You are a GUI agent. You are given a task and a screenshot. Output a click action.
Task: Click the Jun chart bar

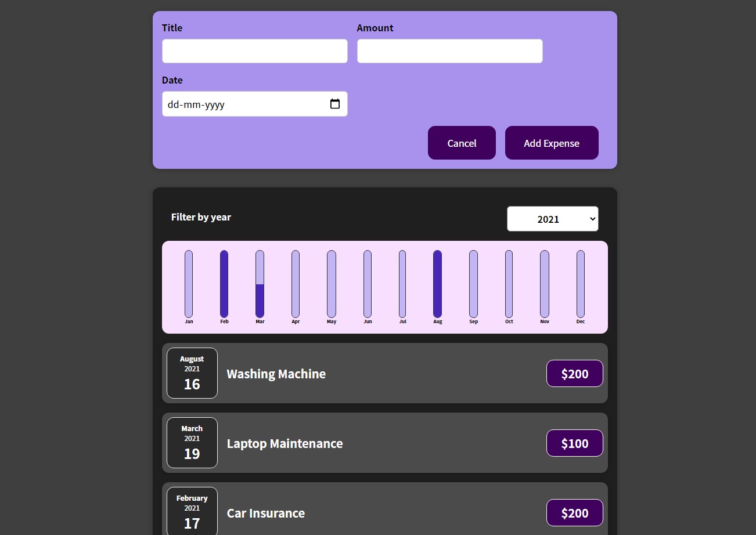coord(368,284)
